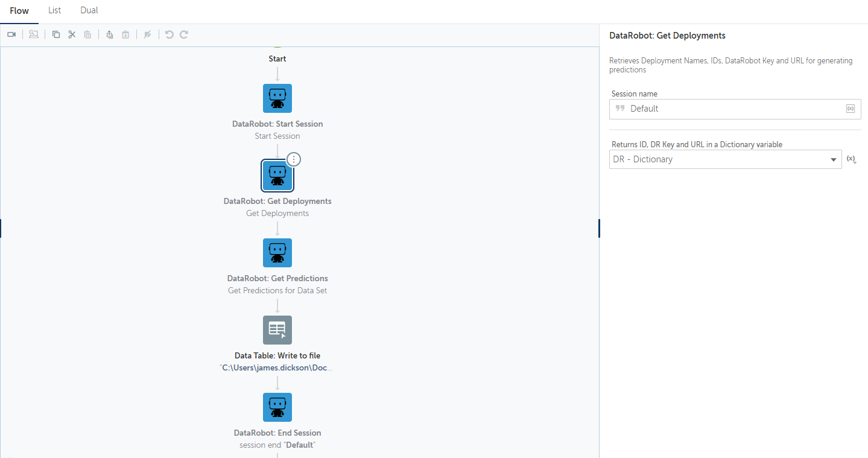868x458 pixels.
Task: Click the 'session end "Default"' text
Action: tap(277, 445)
